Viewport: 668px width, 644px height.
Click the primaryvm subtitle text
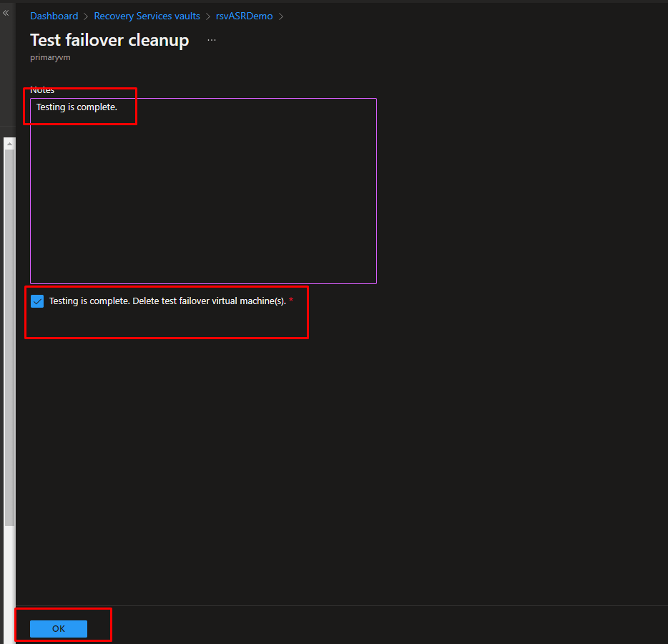[50, 58]
